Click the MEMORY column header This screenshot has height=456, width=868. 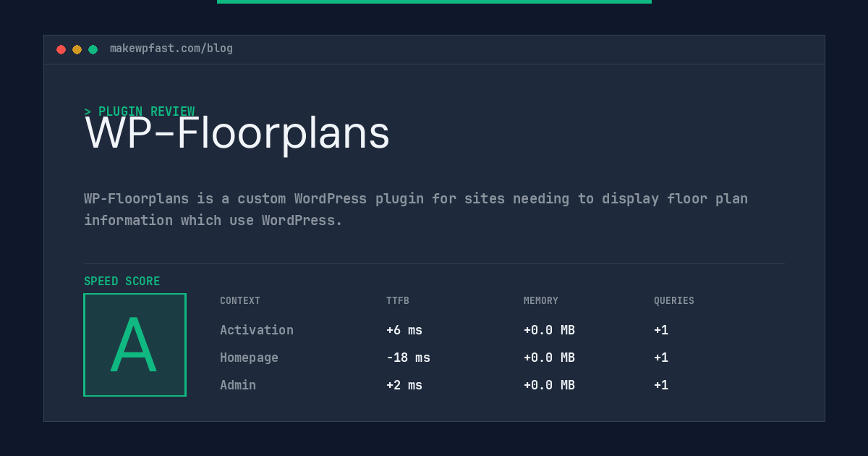click(x=541, y=301)
